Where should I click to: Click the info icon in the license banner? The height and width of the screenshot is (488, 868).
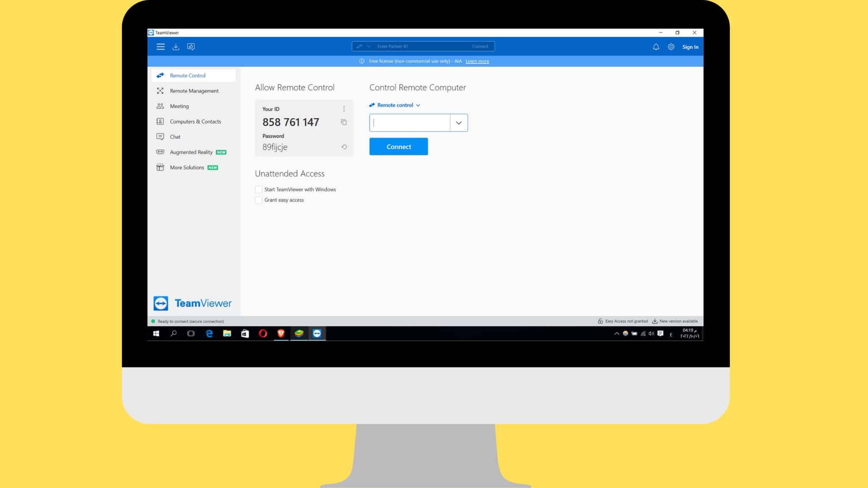click(362, 61)
